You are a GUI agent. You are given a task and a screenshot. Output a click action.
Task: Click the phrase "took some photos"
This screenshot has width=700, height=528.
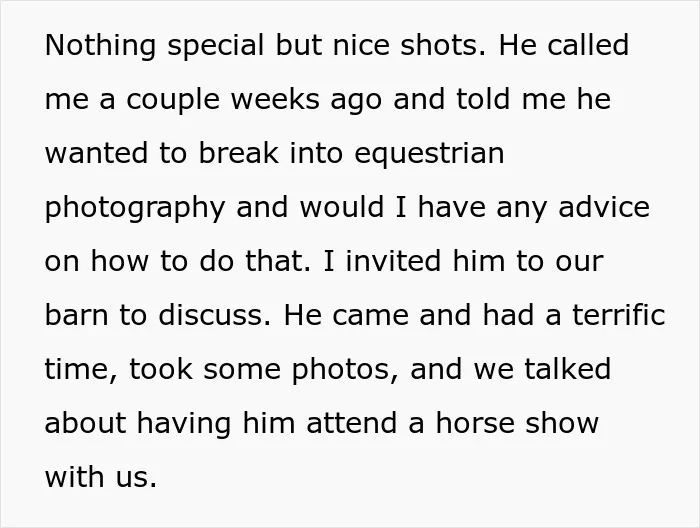[x=260, y=370]
